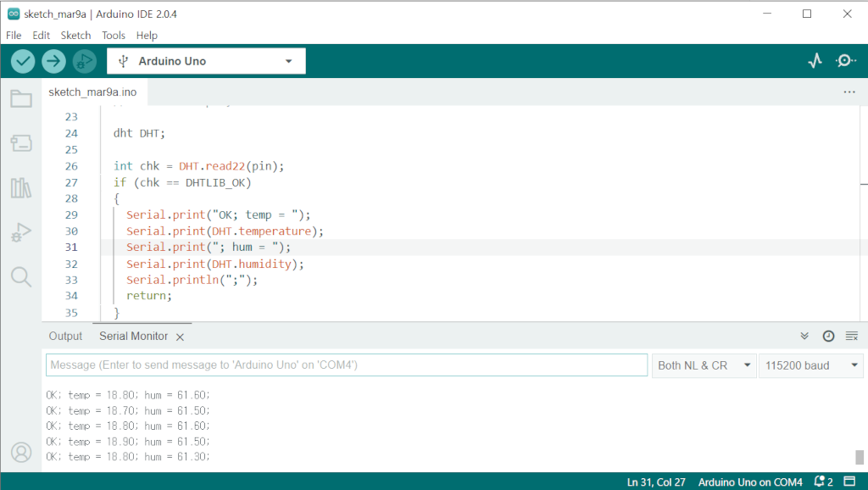Open the editor tab three-dots menu

point(849,92)
